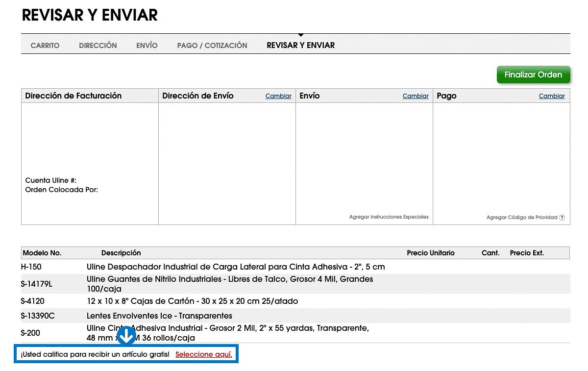Viewport: 588px width, 371px height.
Task: Click the Cuenta Uline # label
Action: (51, 180)
